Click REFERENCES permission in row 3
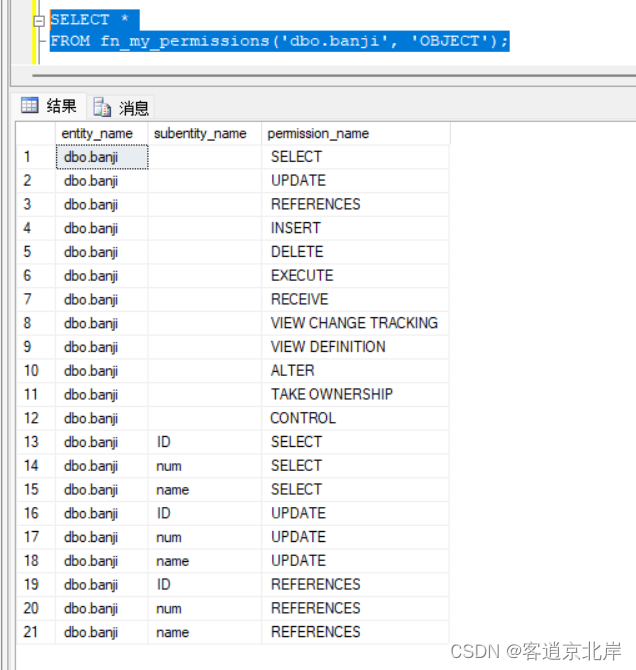The image size is (636, 670). (x=356, y=204)
